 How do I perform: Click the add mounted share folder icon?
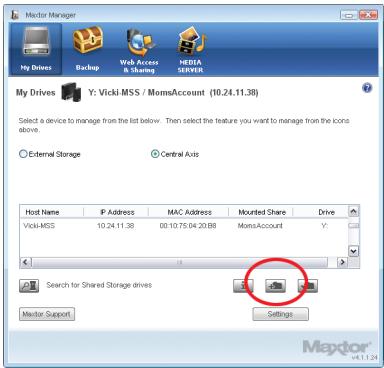click(275, 286)
